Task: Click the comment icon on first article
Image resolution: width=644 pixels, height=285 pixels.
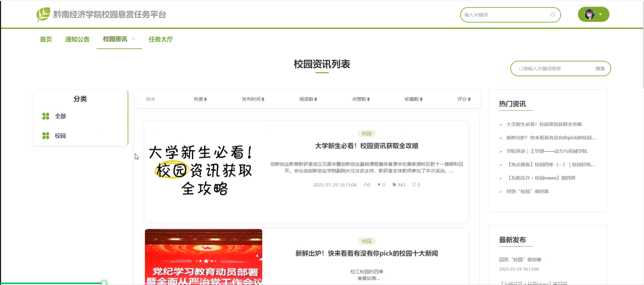Action: point(414,185)
